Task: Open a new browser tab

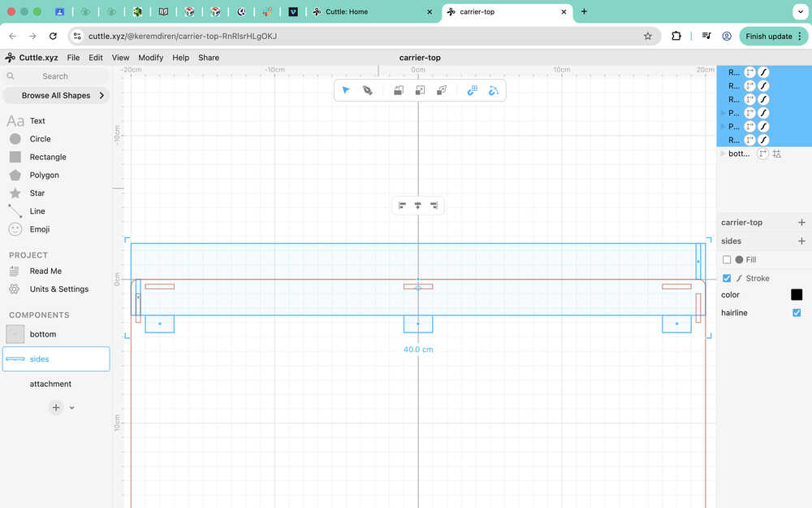Action: (584, 11)
